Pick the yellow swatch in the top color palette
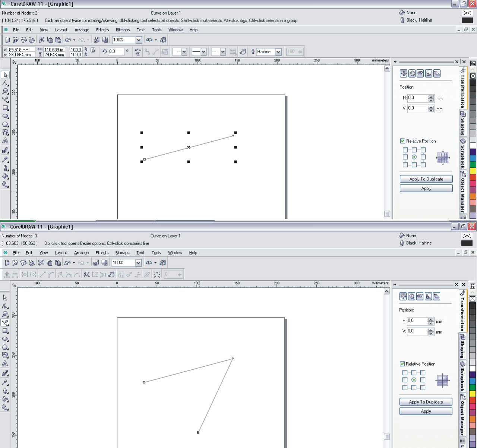The height and width of the screenshot is (448, 477). (473, 171)
